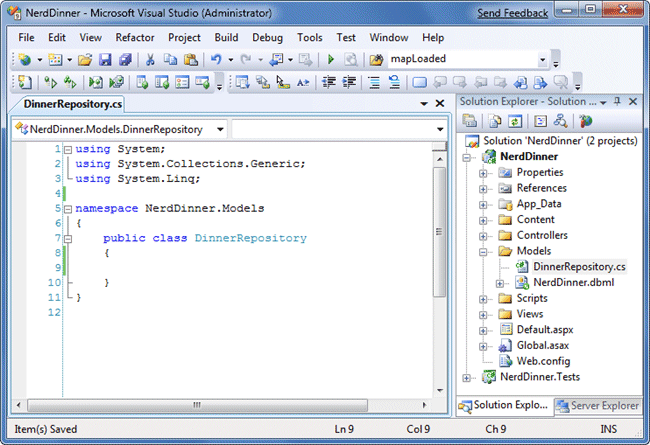
Task: Open the empty members dropdown in editor
Action: 440,129
